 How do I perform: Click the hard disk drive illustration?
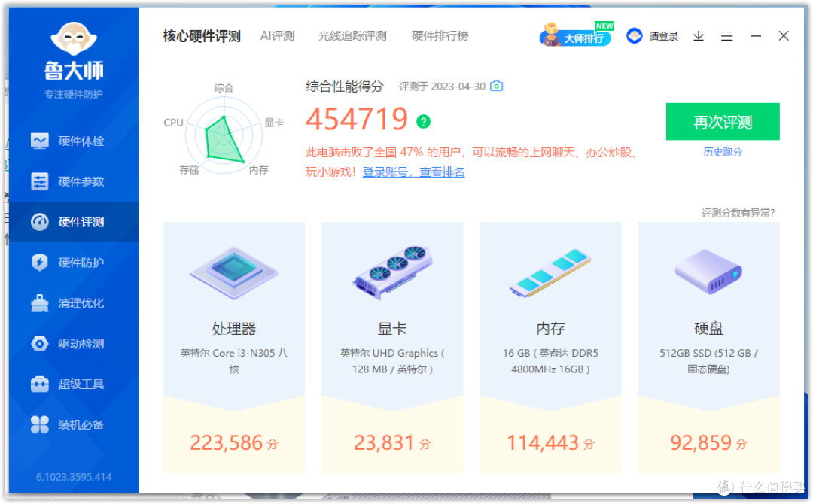click(708, 272)
